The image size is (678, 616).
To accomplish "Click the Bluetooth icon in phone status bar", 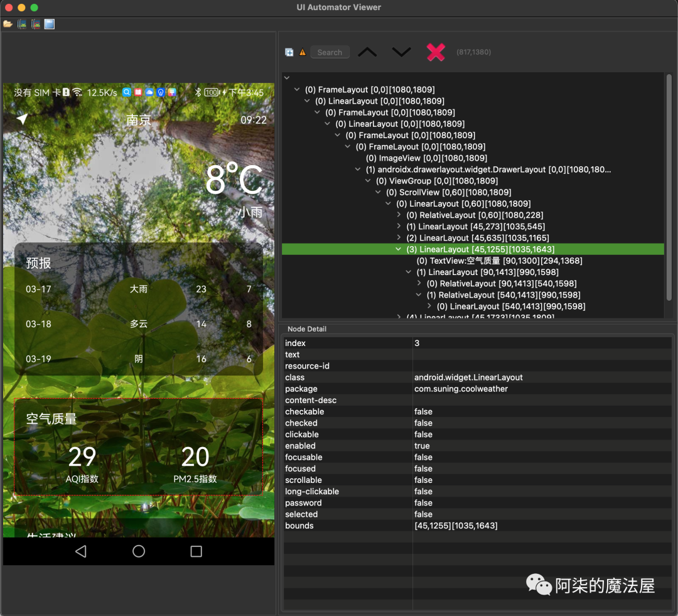I will click(x=198, y=92).
